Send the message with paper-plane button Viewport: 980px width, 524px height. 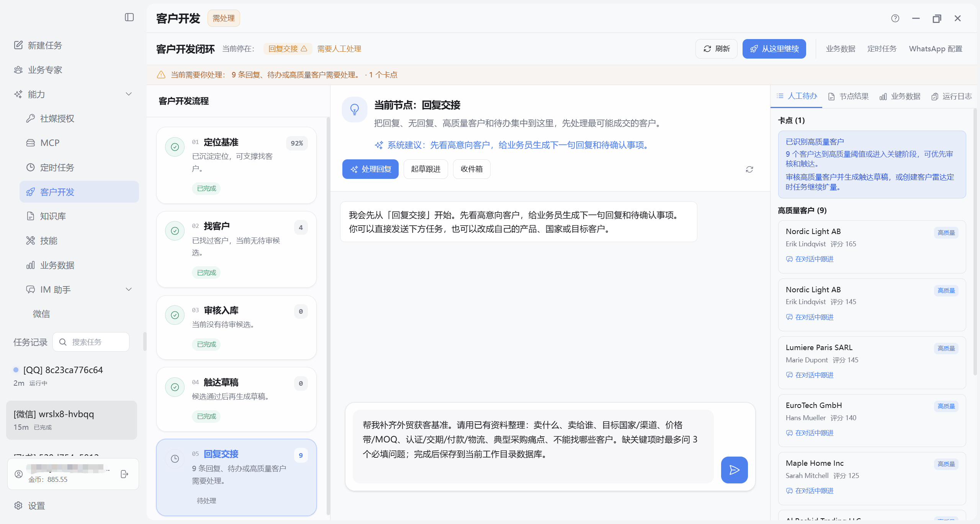click(x=734, y=470)
